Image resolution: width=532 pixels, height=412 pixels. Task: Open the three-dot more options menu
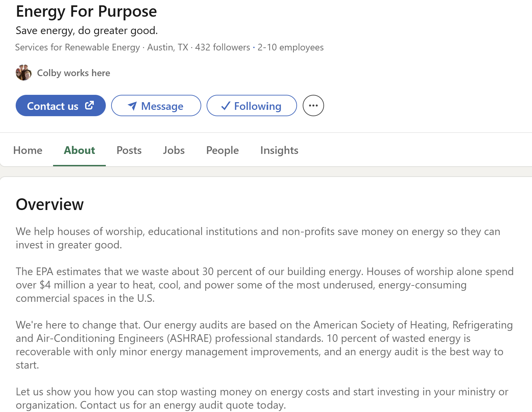tap(313, 106)
